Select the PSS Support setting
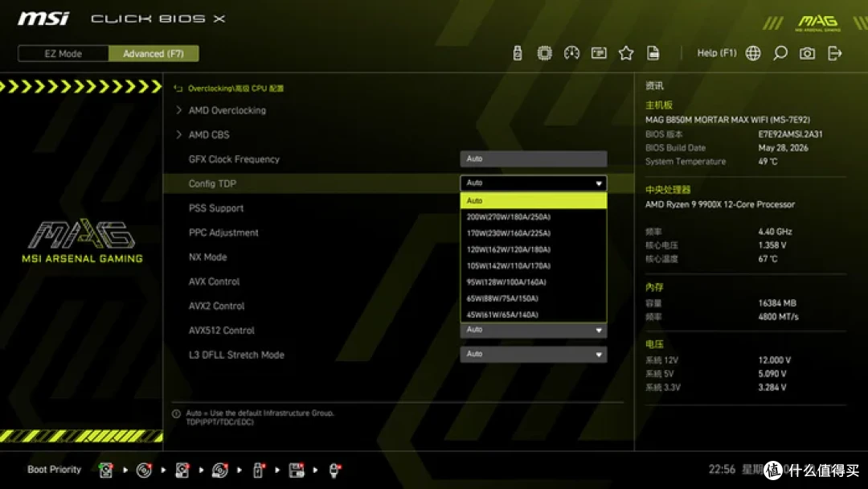Image resolution: width=868 pixels, height=489 pixels. [216, 208]
